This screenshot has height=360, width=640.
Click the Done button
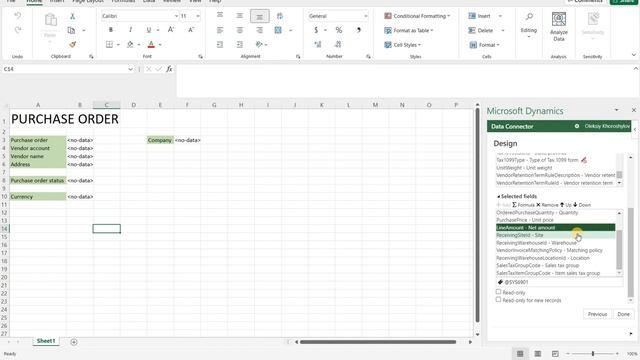tap(623, 314)
